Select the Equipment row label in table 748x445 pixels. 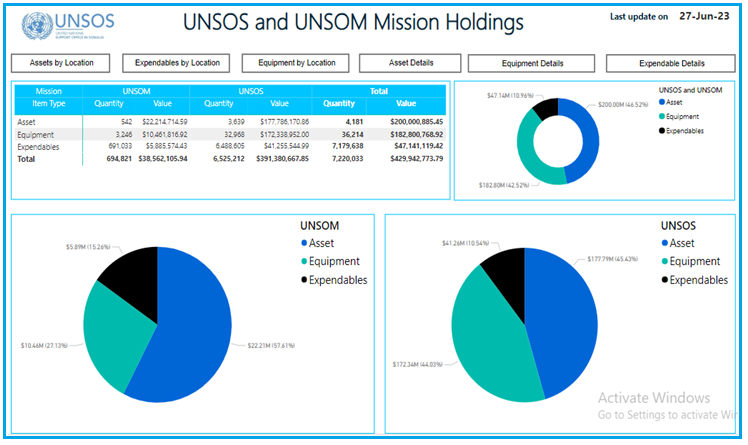click(x=35, y=135)
